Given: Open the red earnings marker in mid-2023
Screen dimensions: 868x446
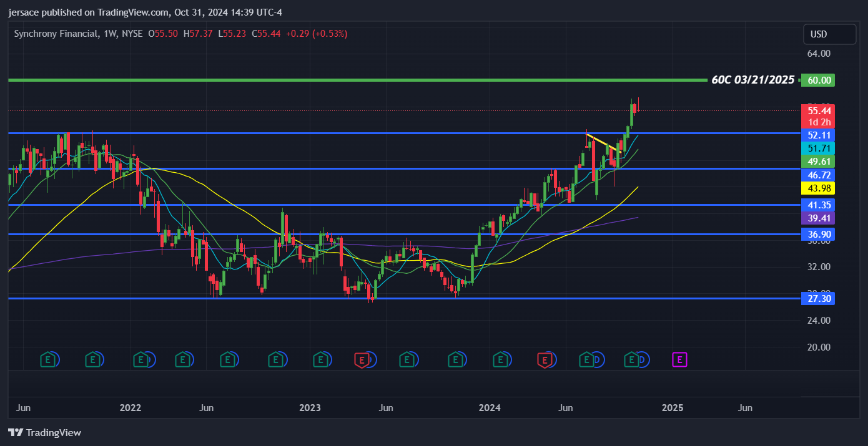Looking at the screenshot, I should [x=362, y=359].
